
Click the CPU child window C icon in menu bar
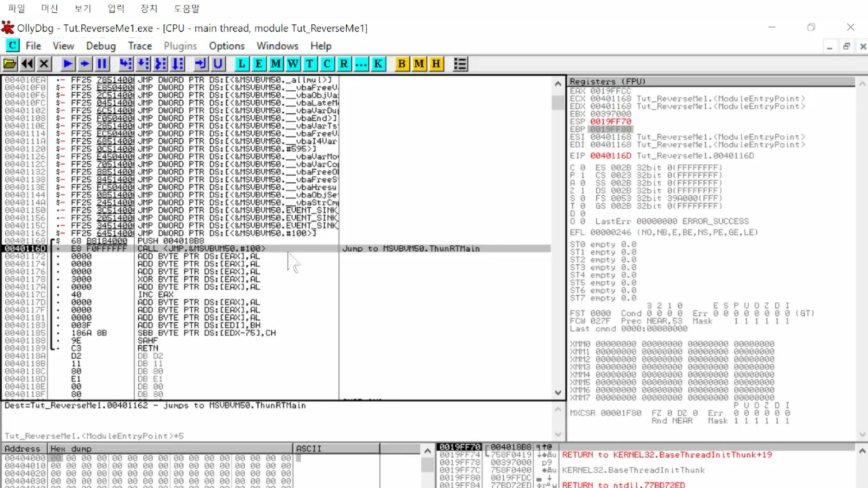[12, 46]
